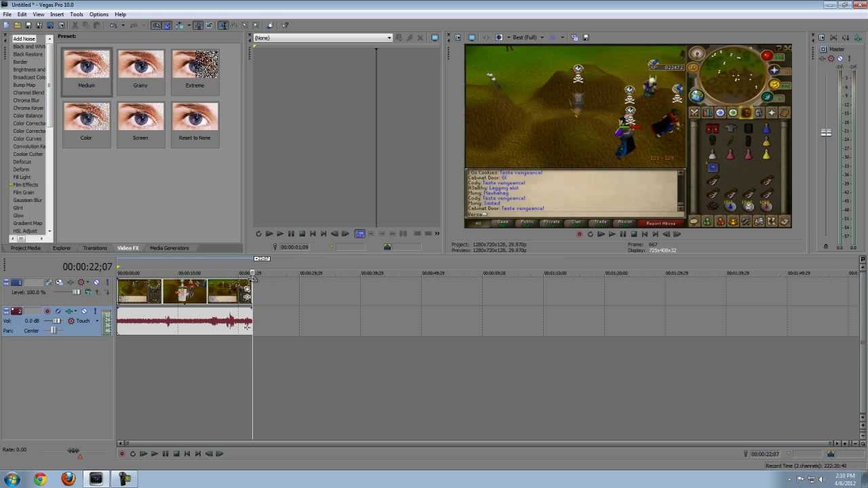Select the Black and White effect
This screenshot has height=488, width=868.
coord(29,46)
